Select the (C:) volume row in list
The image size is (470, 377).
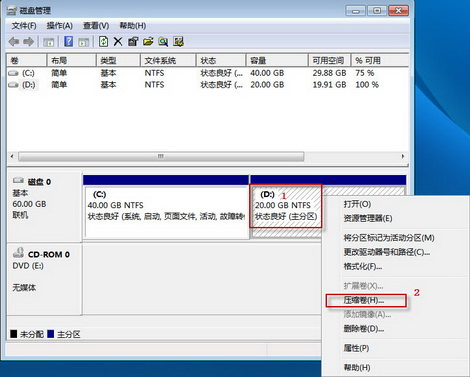click(207, 73)
